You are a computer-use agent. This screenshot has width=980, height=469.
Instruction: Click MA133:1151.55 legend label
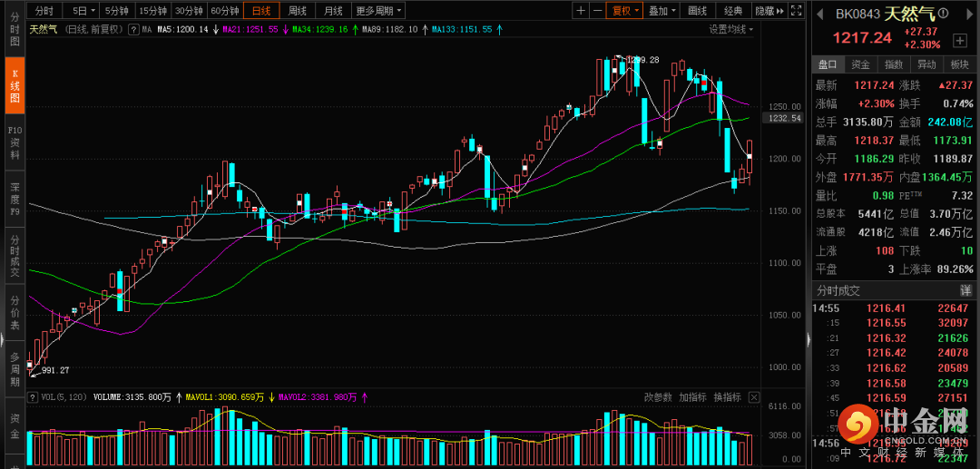[x=464, y=29]
